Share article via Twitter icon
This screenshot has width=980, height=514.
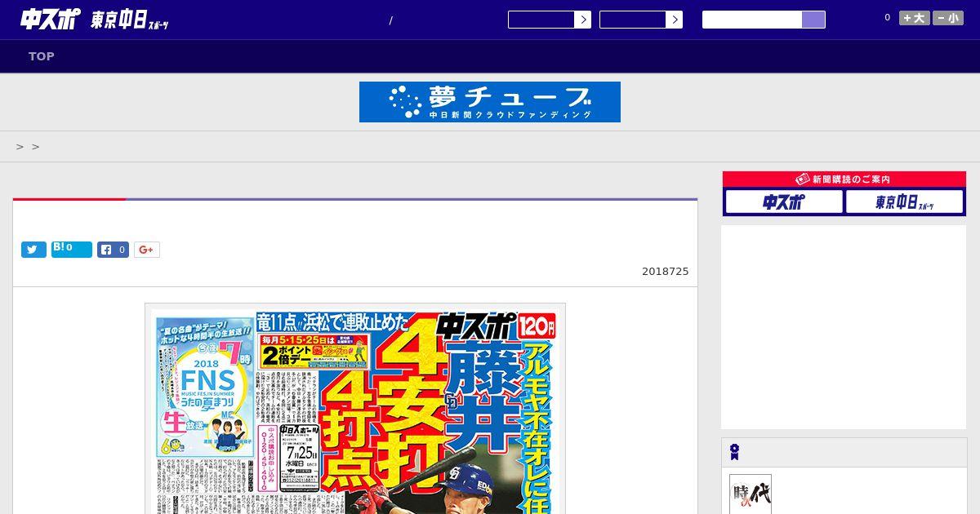[33, 250]
